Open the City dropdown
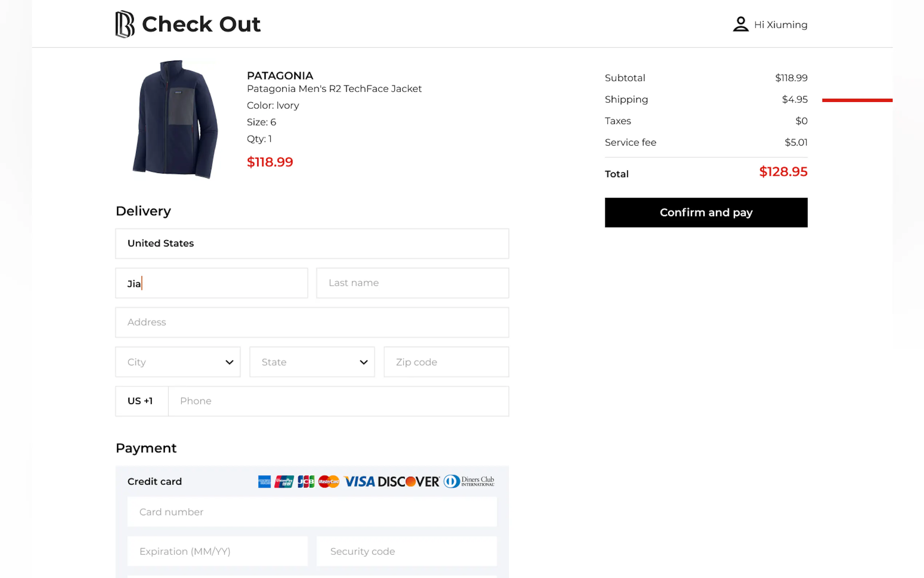 (178, 362)
